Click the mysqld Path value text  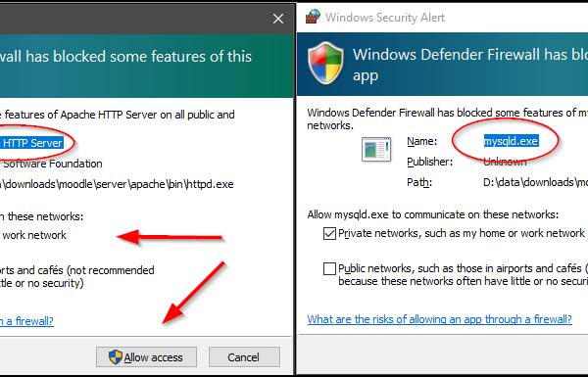click(x=535, y=182)
